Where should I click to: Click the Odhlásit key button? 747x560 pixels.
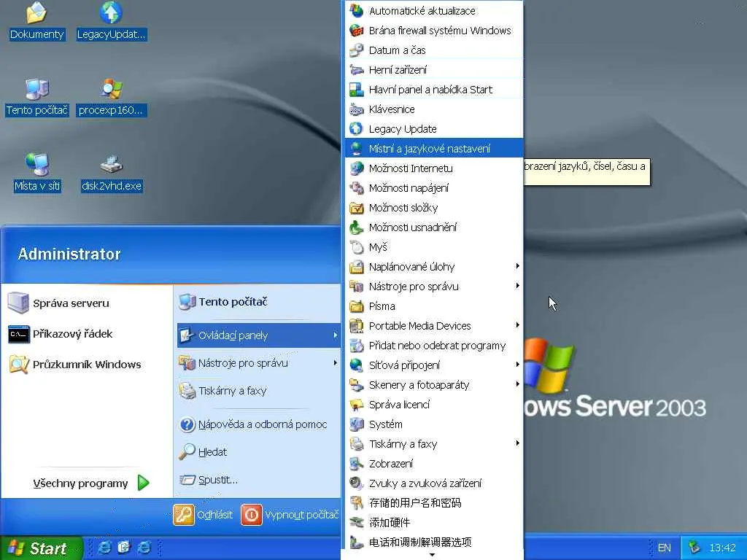tap(183, 515)
